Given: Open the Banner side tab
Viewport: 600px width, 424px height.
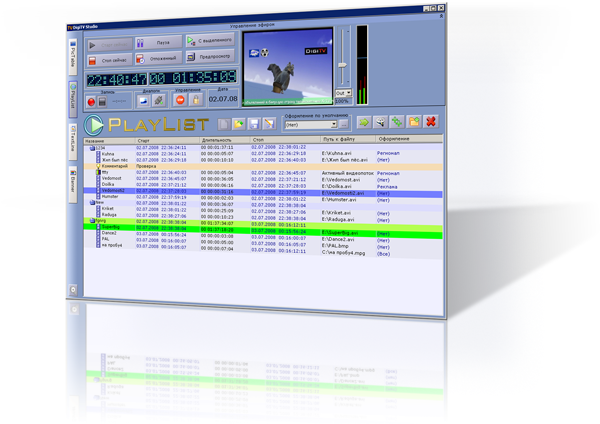Looking at the screenshot, I should coord(73,184).
